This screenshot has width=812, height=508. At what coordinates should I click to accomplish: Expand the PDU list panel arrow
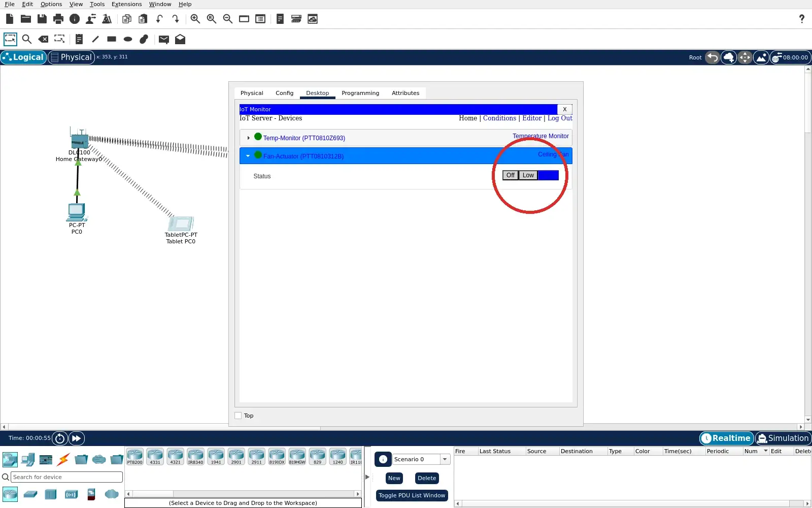(367, 477)
